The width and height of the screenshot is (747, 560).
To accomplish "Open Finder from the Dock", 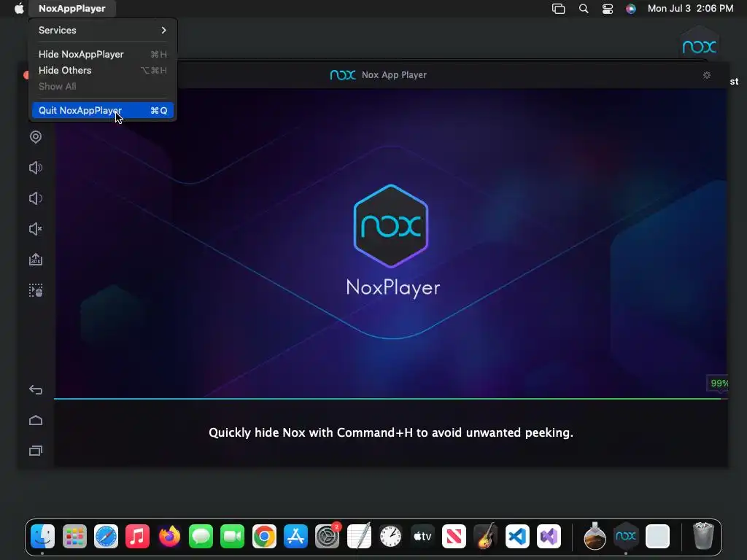I will point(43,536).
